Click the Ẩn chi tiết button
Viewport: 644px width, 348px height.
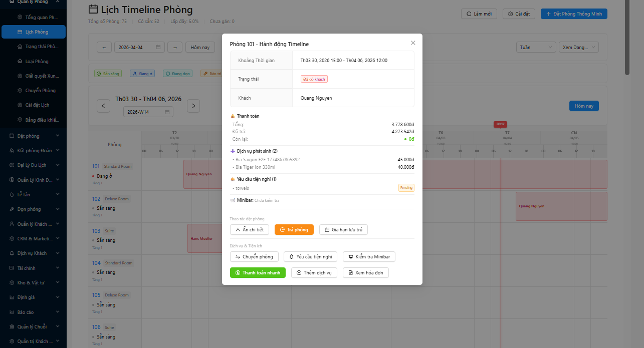click(x=250, y=229)
